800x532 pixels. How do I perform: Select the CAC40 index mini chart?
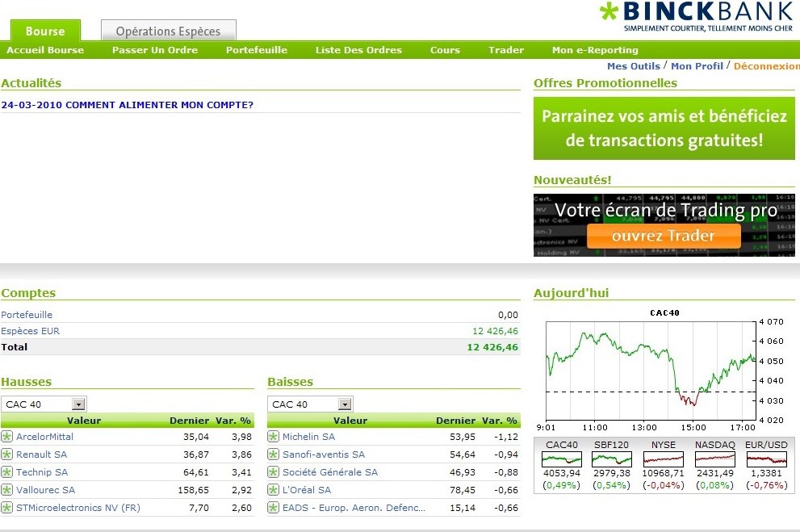click(562, 459)
